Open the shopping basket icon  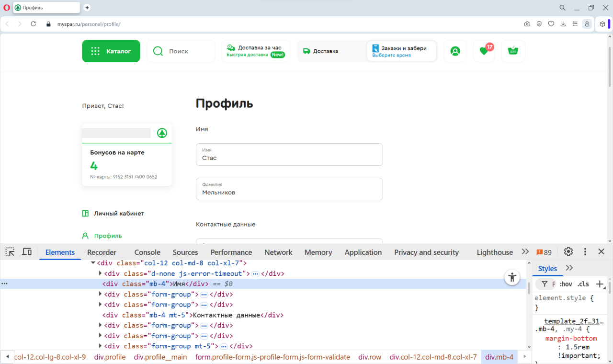click(513, 51)
